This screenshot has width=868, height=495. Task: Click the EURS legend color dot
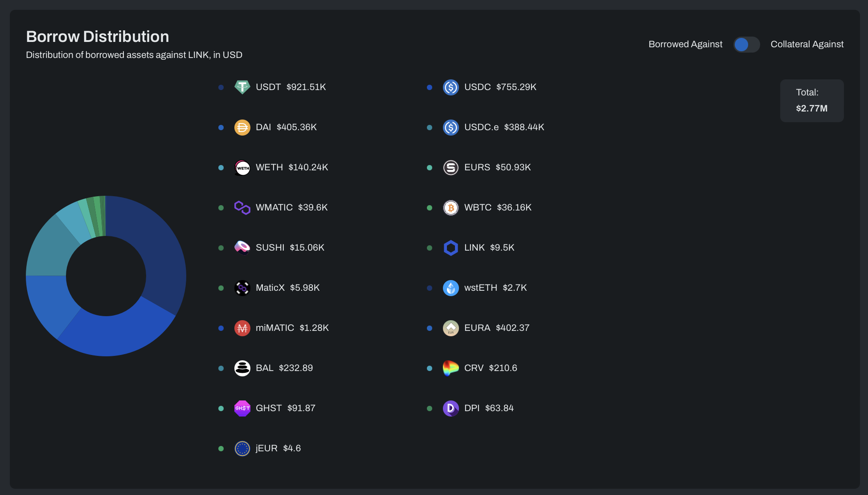click(430, 168)
